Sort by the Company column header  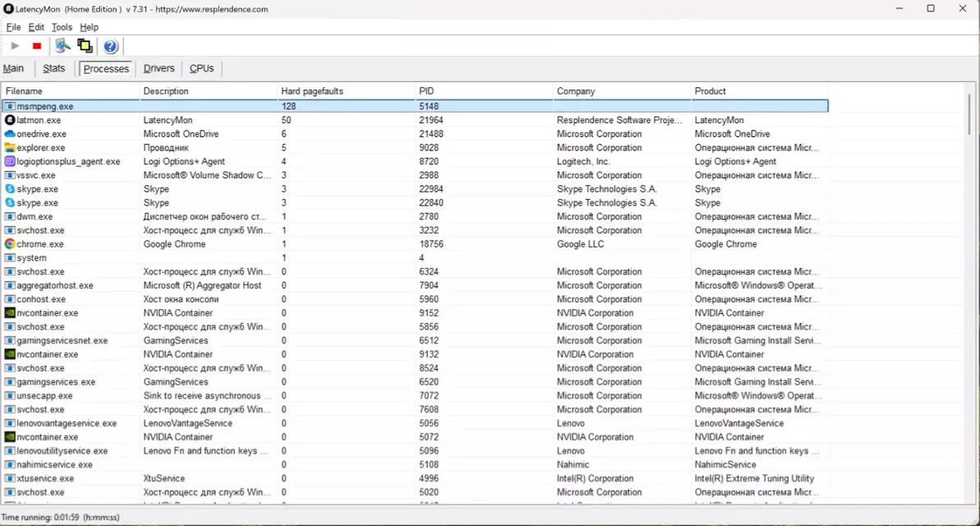tap(622, 91)
